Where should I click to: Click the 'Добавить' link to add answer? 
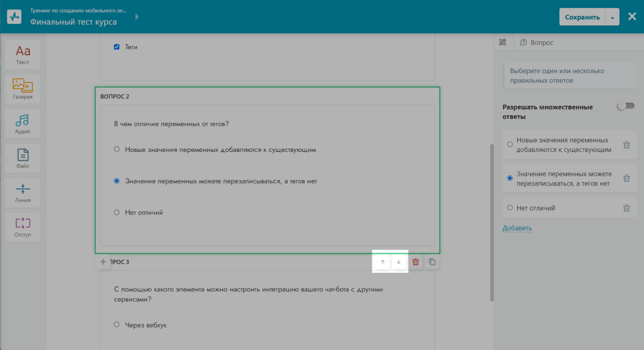click(517, 228)
